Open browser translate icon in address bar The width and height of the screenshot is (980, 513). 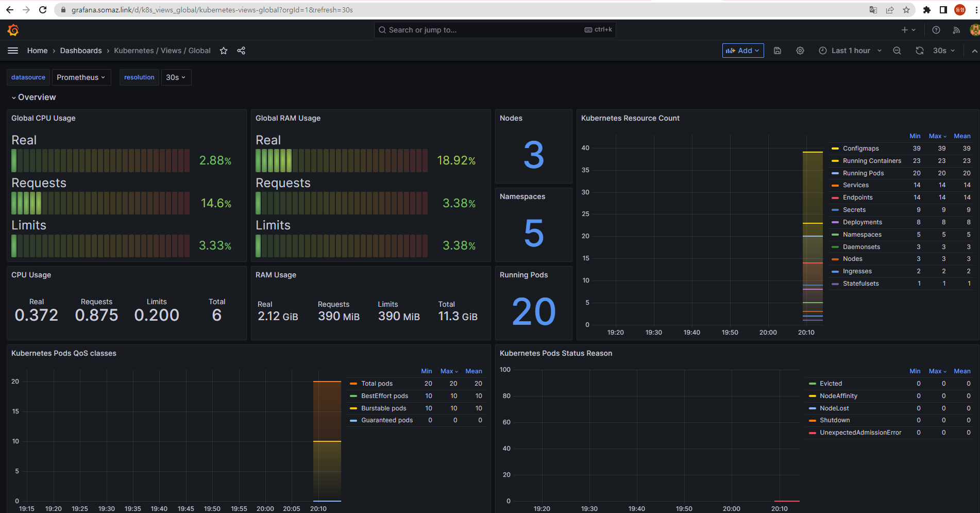point(873,10)
